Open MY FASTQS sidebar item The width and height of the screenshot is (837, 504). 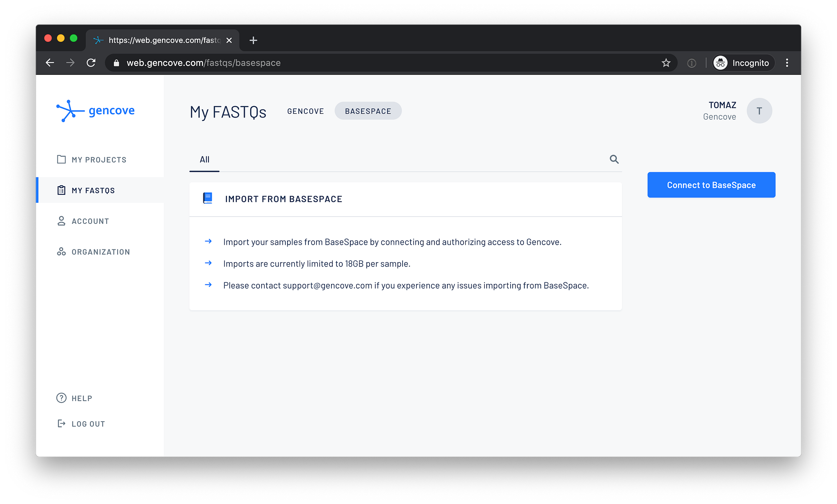93,190
